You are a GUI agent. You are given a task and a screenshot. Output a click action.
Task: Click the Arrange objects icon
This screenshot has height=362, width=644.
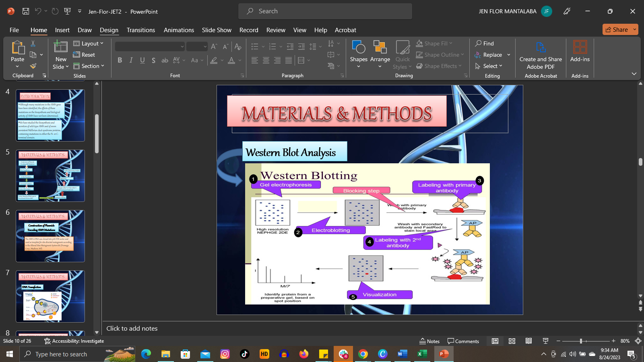tap(380, 53)
